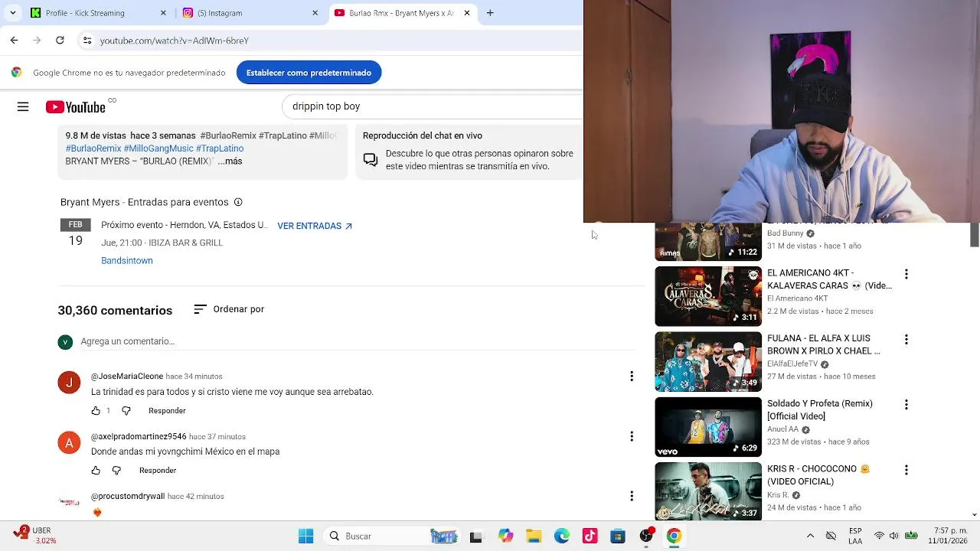
Task: Open options for Kalaveras Caras video
Action: point(906,274)
